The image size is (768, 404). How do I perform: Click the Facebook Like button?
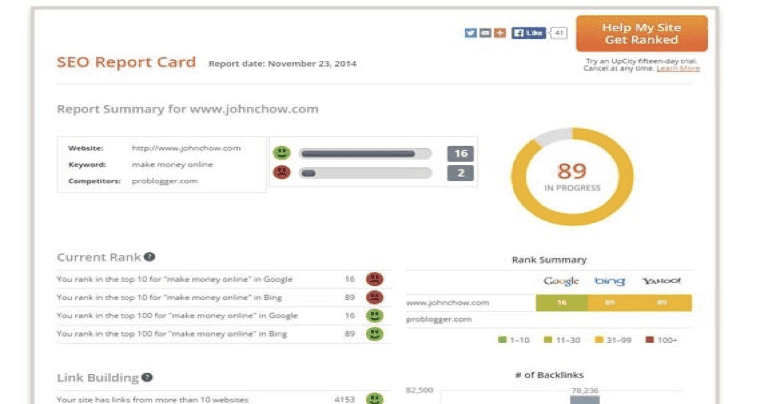pyautogui.click(x=528, y=33)
